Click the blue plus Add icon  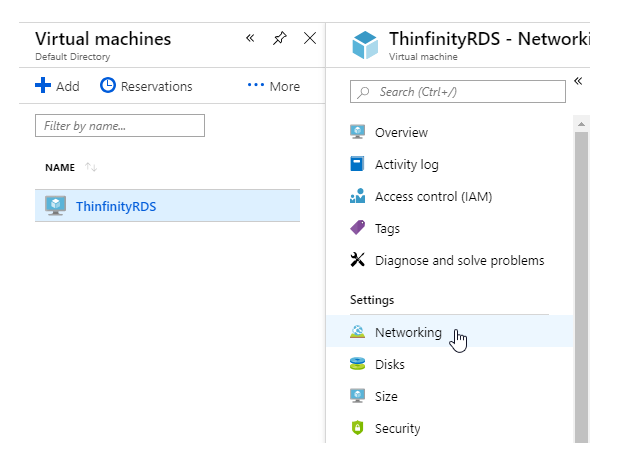(43, 85)
